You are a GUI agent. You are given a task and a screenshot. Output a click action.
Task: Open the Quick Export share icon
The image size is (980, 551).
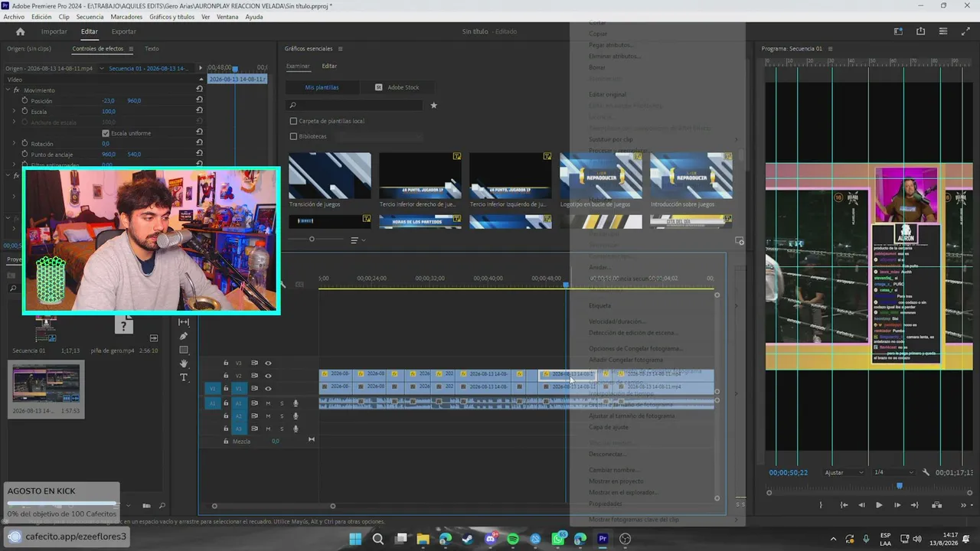tap(920, 31)
